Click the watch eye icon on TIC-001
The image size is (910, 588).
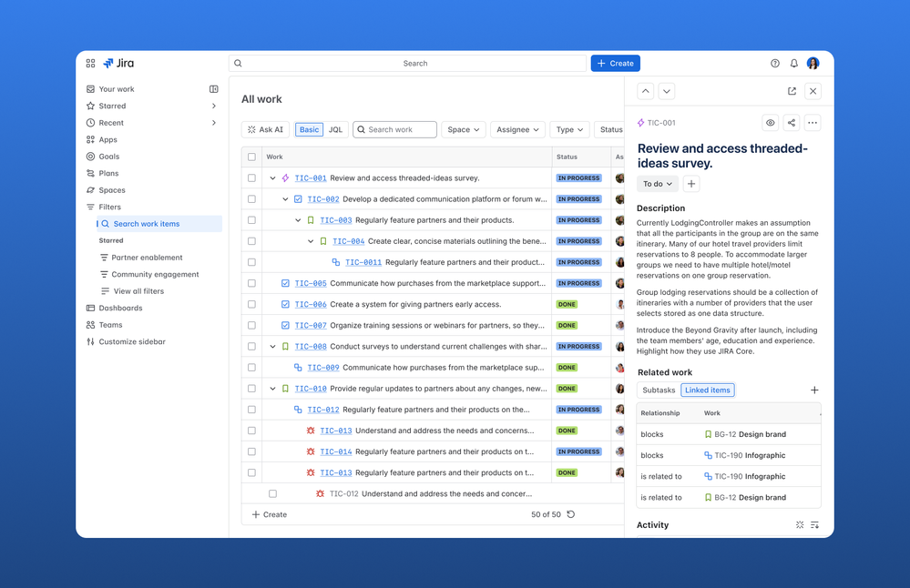pyautogui.click(x=770, y=122)
